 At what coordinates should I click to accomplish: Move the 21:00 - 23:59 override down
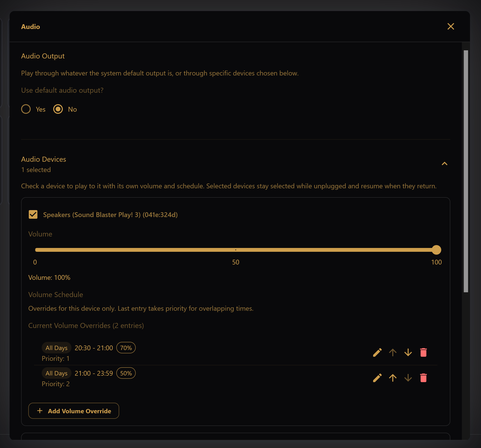click(408, 378)
